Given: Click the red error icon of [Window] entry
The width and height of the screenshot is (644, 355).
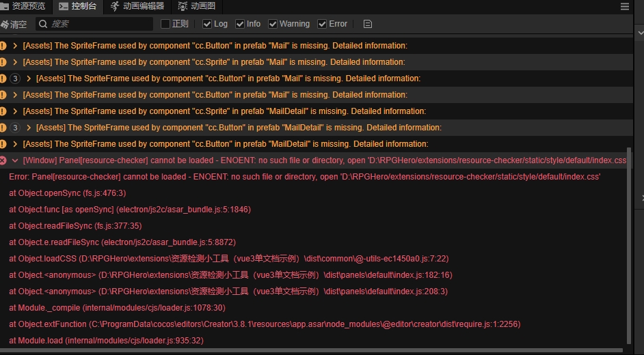Looking at the screenshot, I should point(3,160).
